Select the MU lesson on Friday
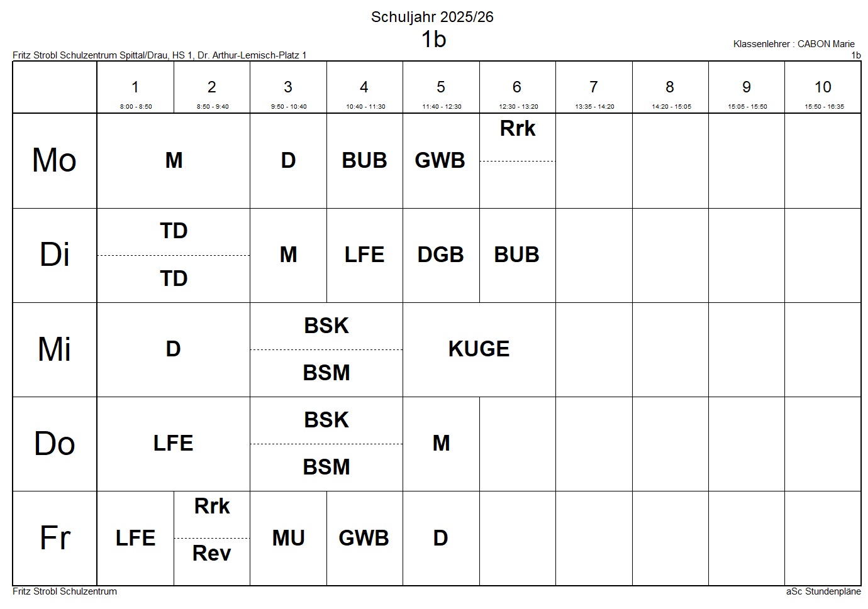 click(x=288, y=539)
